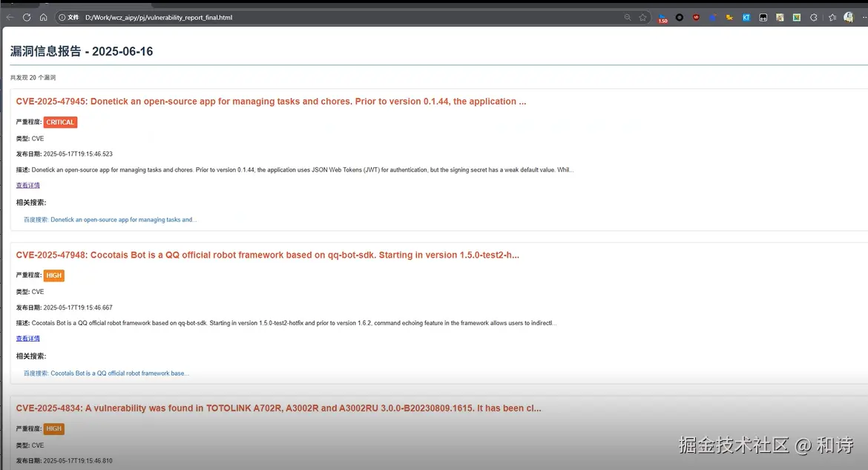
Task: Click the publish date 2025-05-17T19:15:46.523
Action: [78, 154]
